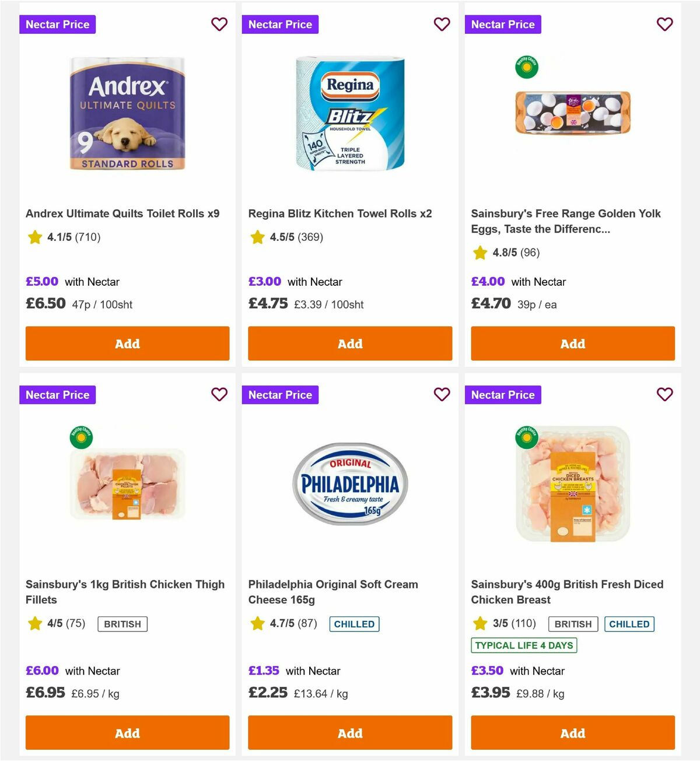Open the TYPICAL LIFE 4 DAYS tag
Screen dimensions: 700x761
pos(523,646)
